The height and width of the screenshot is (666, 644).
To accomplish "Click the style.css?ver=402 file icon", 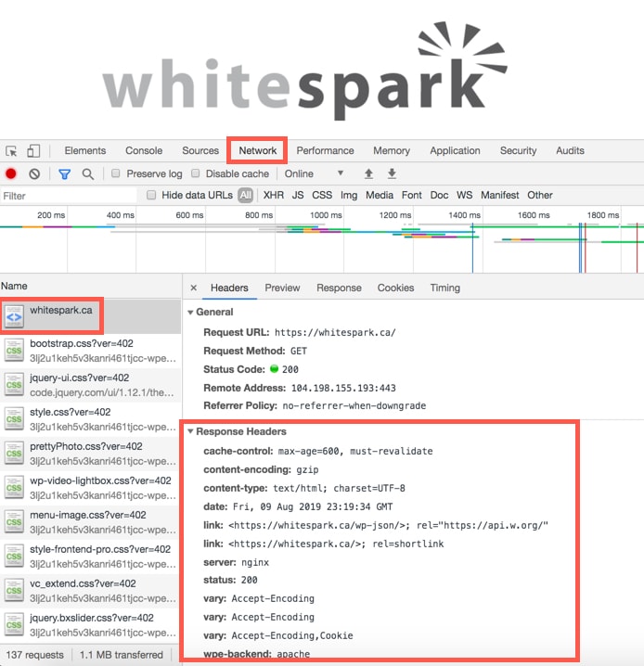I will [14, 419].
